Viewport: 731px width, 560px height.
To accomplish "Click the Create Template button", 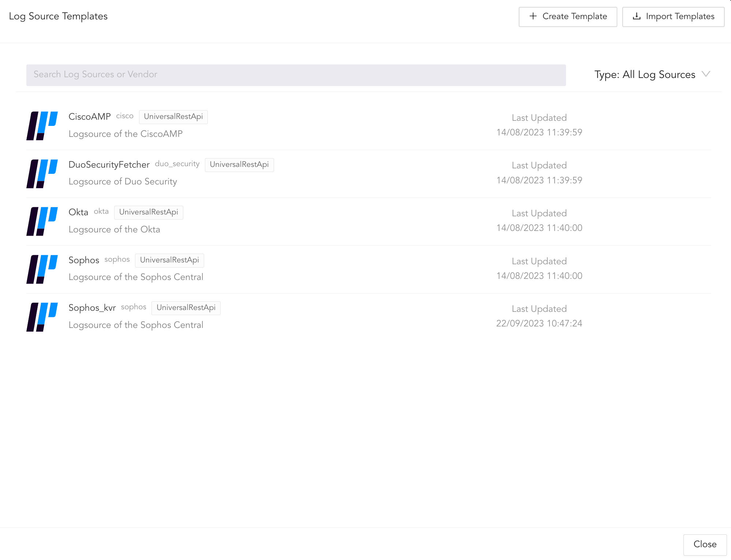I will click(x=567, y=16).
